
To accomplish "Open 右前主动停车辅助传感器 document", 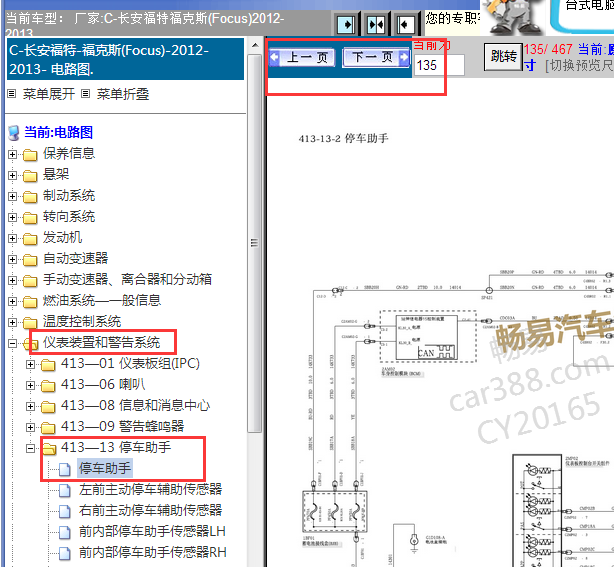I will [150, 510].
